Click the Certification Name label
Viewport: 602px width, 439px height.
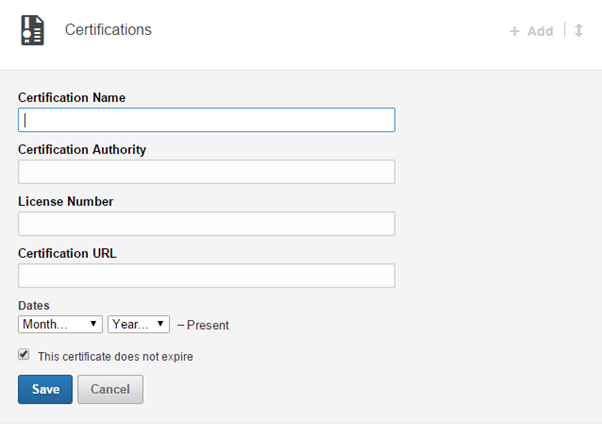tap(72, 98)
